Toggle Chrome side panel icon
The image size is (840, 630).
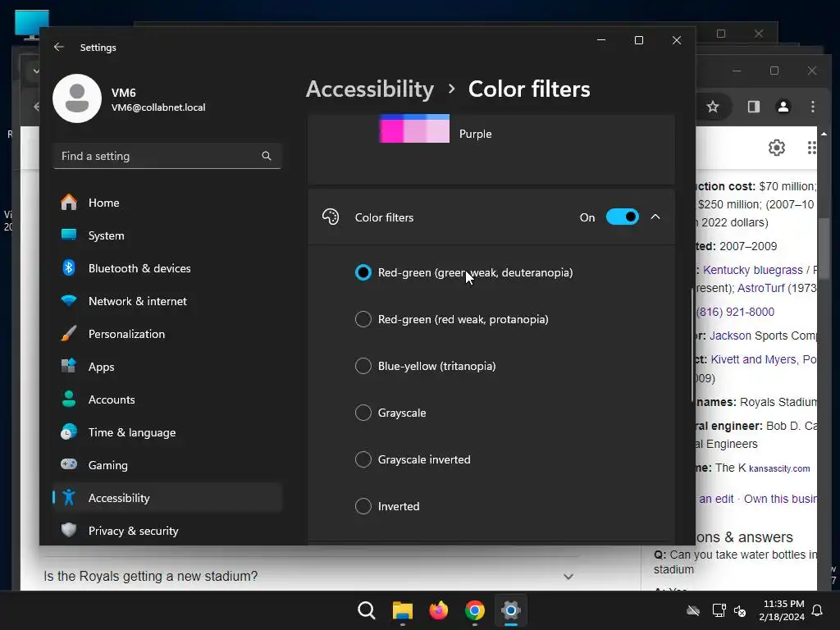coord(754,107)
